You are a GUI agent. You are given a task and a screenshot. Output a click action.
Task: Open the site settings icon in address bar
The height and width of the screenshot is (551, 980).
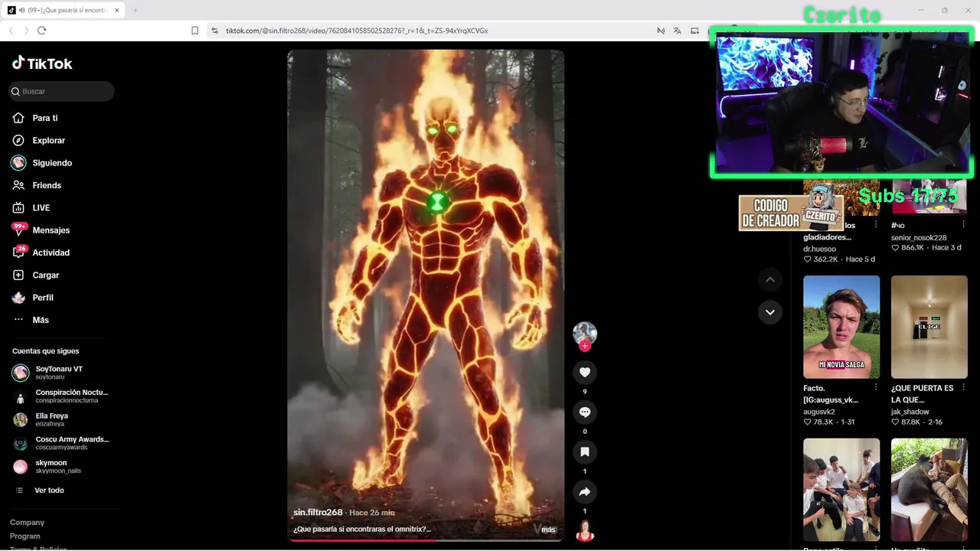coord(215,31)
